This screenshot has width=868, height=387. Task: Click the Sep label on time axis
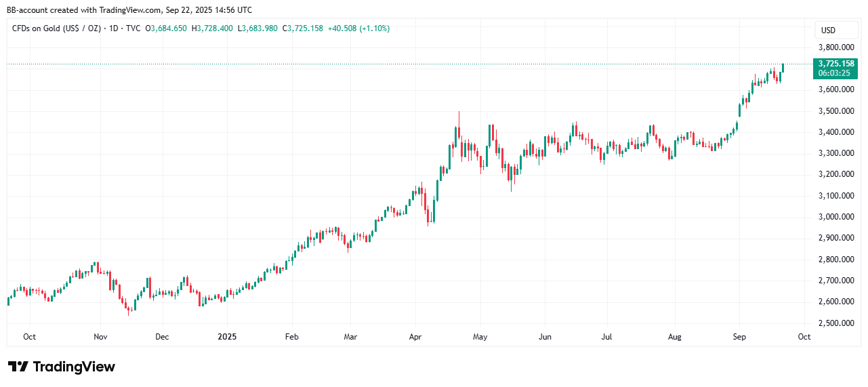[x=739, y=336]
